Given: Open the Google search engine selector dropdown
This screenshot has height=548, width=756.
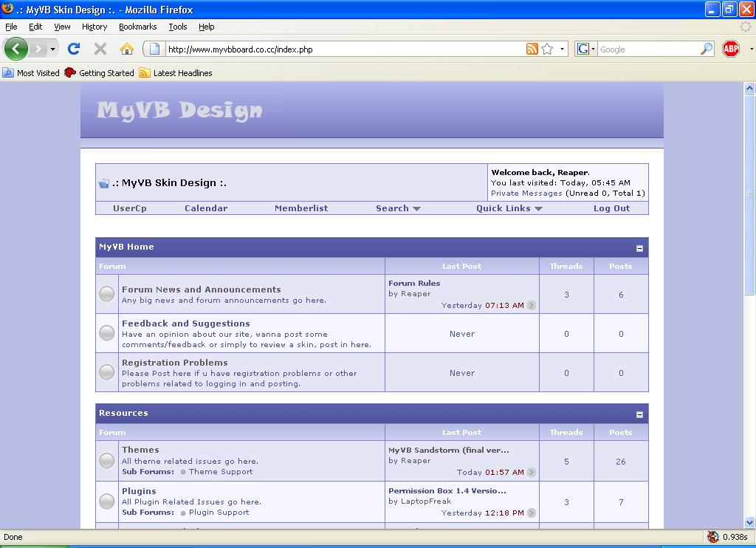Looking at the screenshot, I should [x=586, y=49].
